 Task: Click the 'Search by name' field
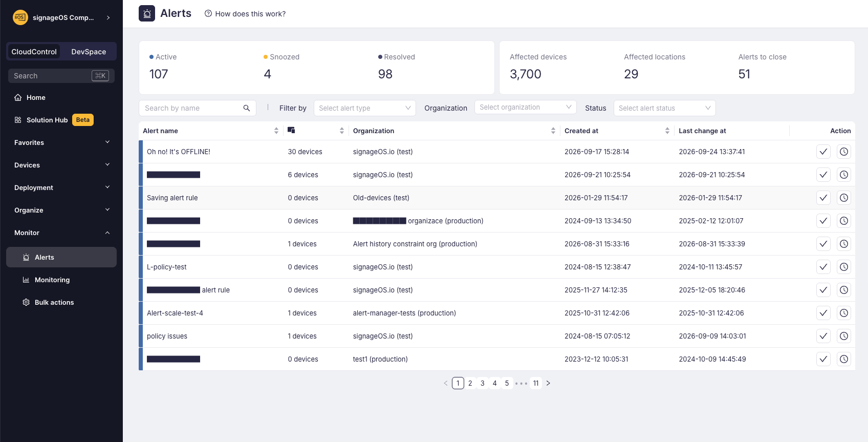pos(198,108)
